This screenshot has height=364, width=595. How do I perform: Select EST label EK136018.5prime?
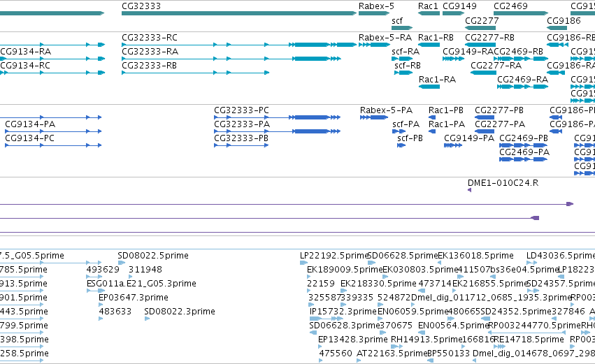tap(475, 256)
